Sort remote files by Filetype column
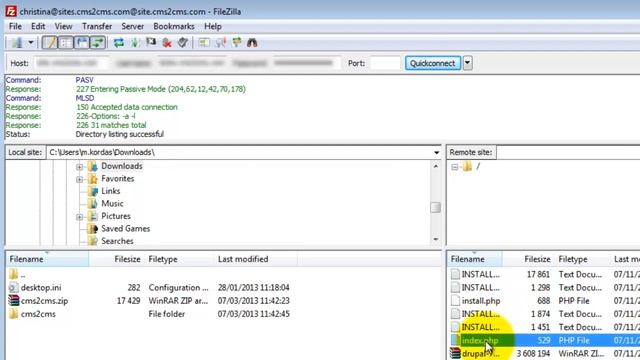640x360 pixels. (582, 259)
